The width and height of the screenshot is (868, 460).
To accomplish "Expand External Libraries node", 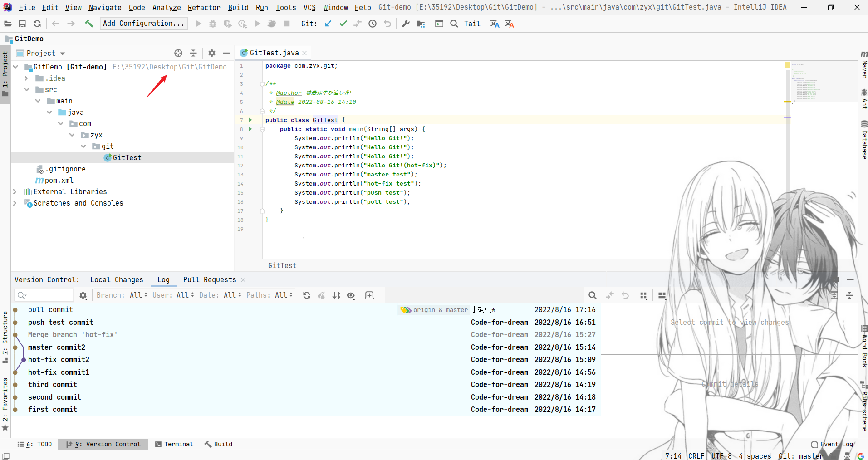I will tap(15, 192).
